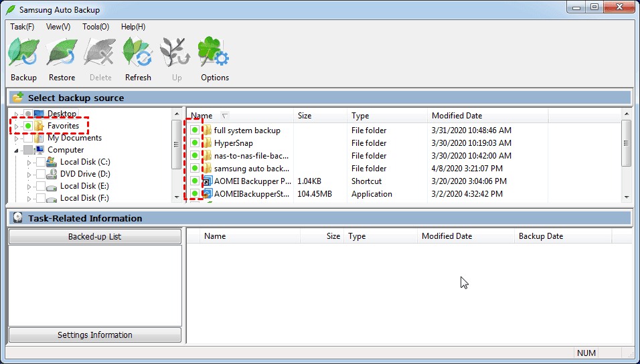Click the Desktop monitor icon in tree
Screen dimensions: 640x364
[x=39, y=114]
